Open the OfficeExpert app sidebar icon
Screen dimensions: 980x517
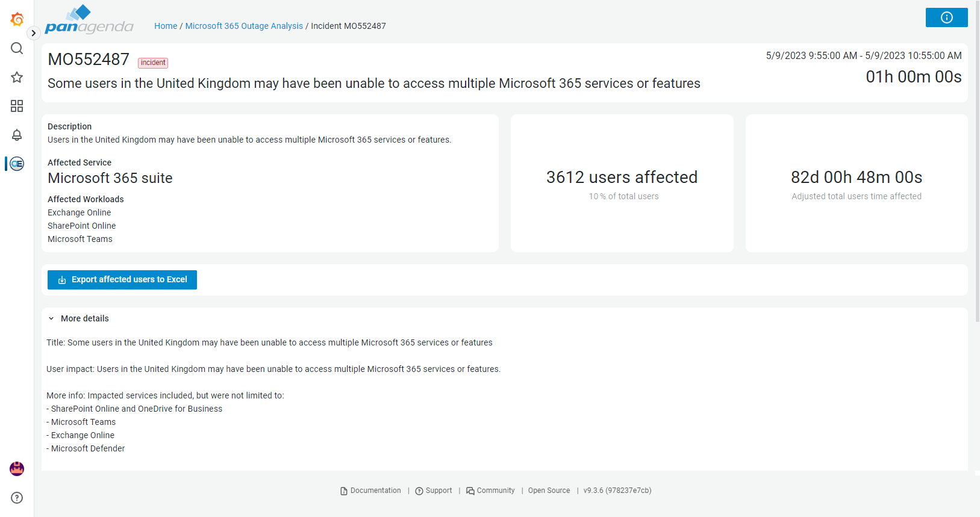tap(17, 164)
